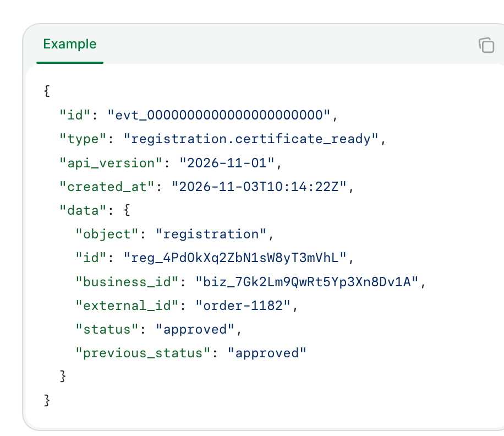504x436 pixels.
Task: Click the "order-1182" value
Action: [x=243, y=306]
